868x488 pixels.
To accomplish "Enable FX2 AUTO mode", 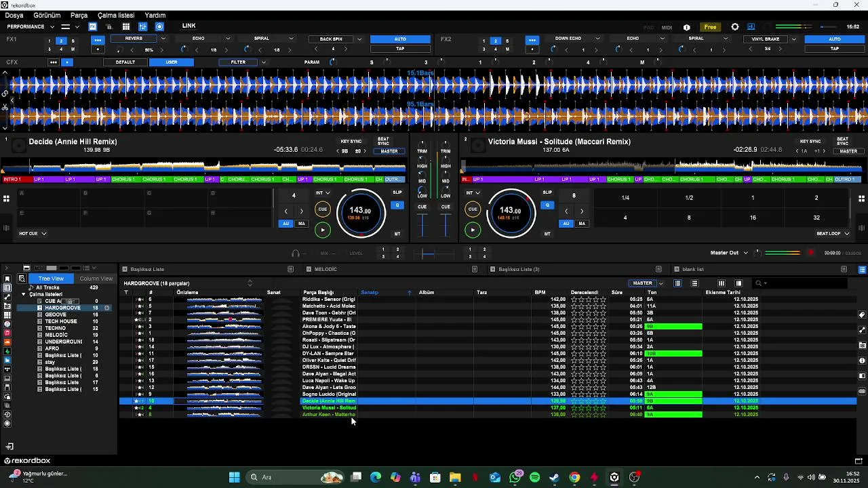I will tap(835, 39).
